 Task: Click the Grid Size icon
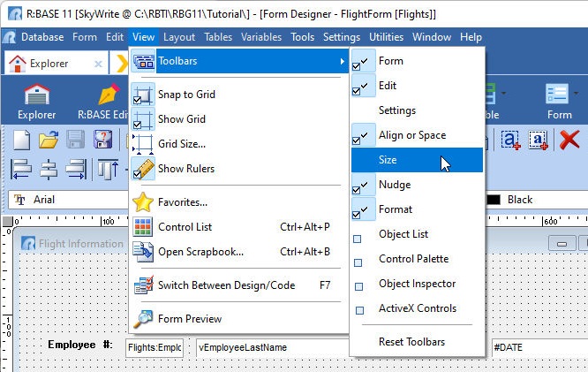coord(143,144)
